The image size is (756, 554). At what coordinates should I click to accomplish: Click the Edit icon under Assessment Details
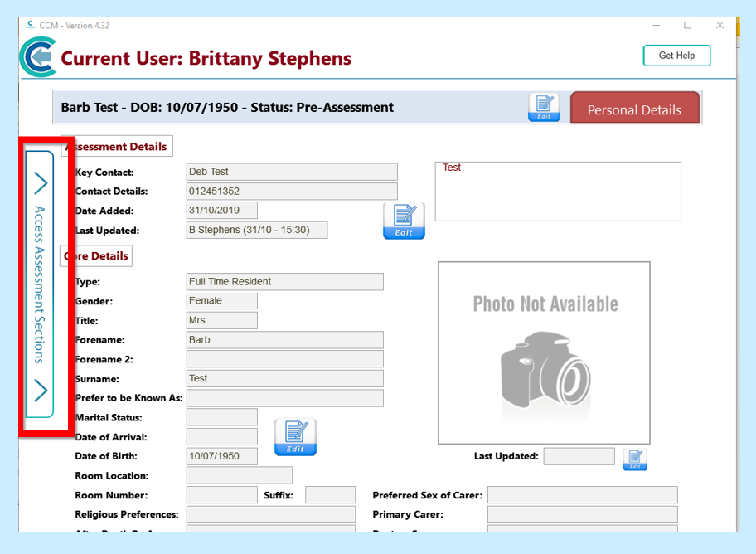(404, 220)
